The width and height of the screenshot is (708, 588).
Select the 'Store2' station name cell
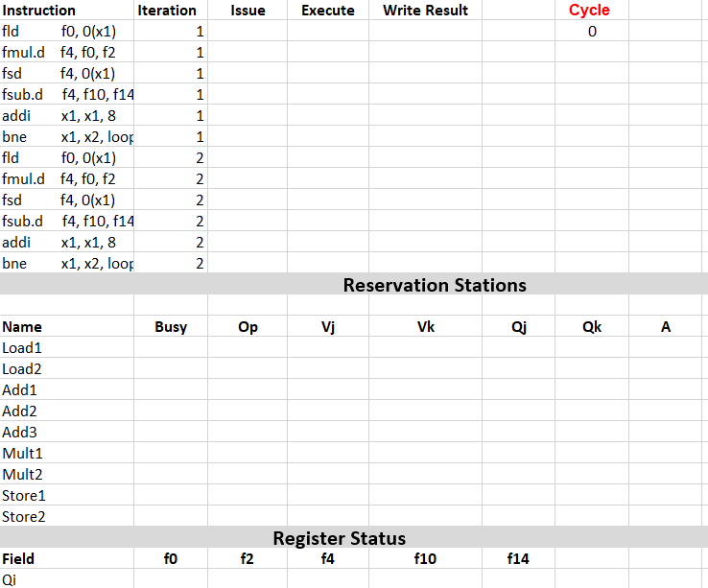pyautogui.click(x=67, y=516)
